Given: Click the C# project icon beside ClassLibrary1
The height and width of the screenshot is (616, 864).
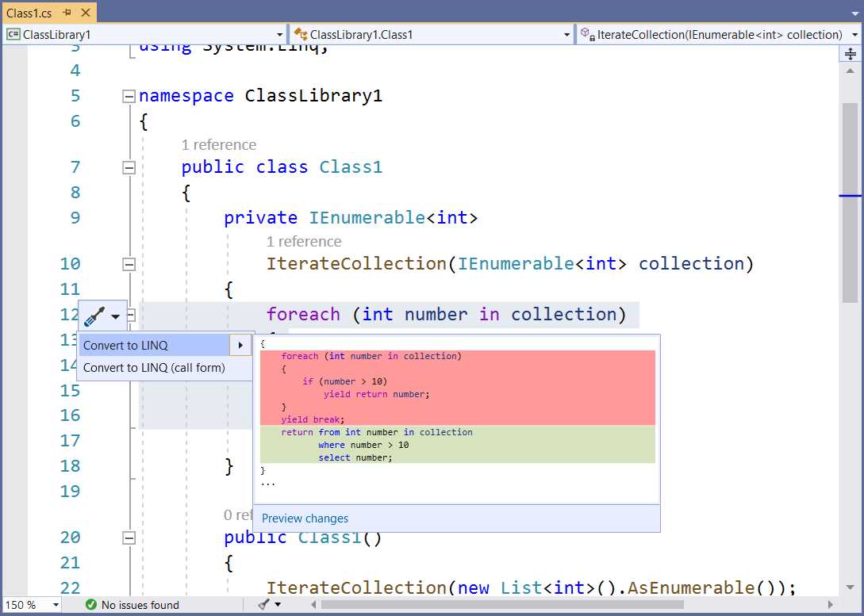Looking at the screenshot, I should (x=13, y=34).
